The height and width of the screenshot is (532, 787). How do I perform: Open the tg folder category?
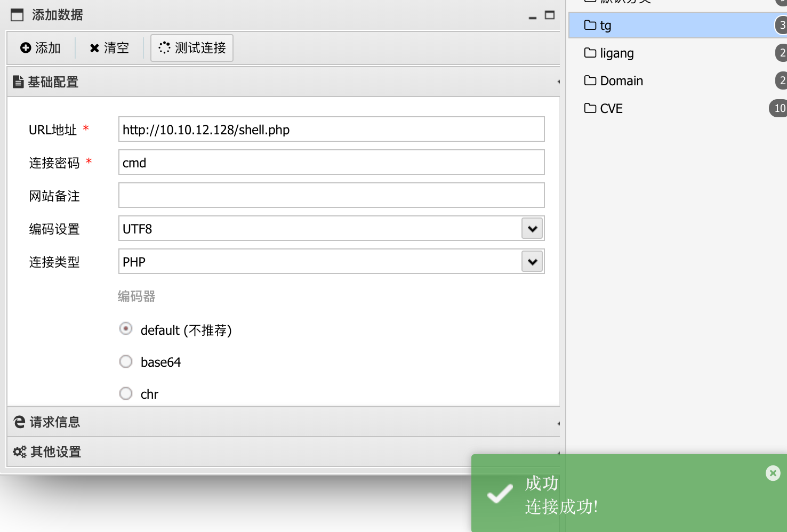pyautogui.click(x=606, y=25)
